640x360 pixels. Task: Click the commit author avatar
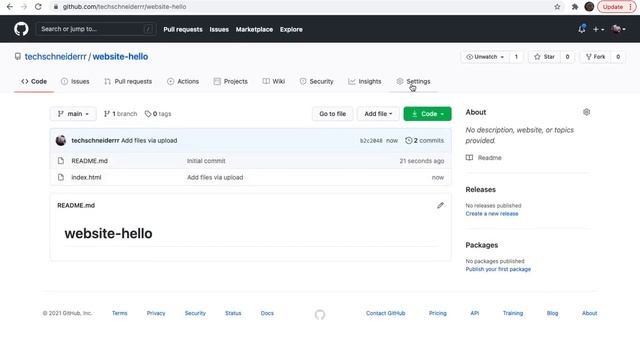point(61,140)
